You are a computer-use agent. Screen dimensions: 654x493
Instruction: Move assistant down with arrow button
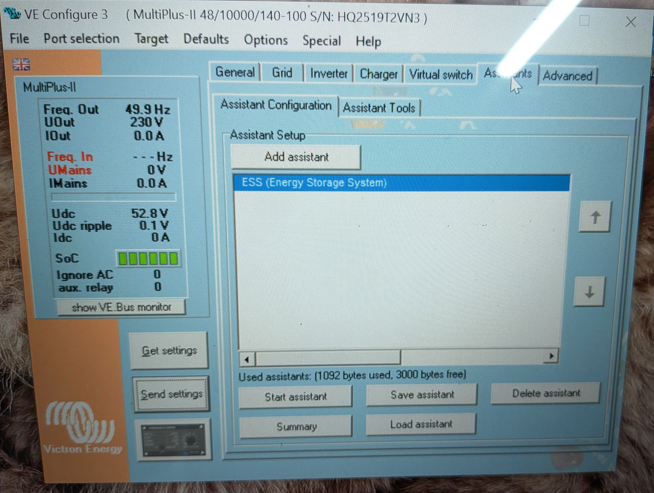point(589,292)
